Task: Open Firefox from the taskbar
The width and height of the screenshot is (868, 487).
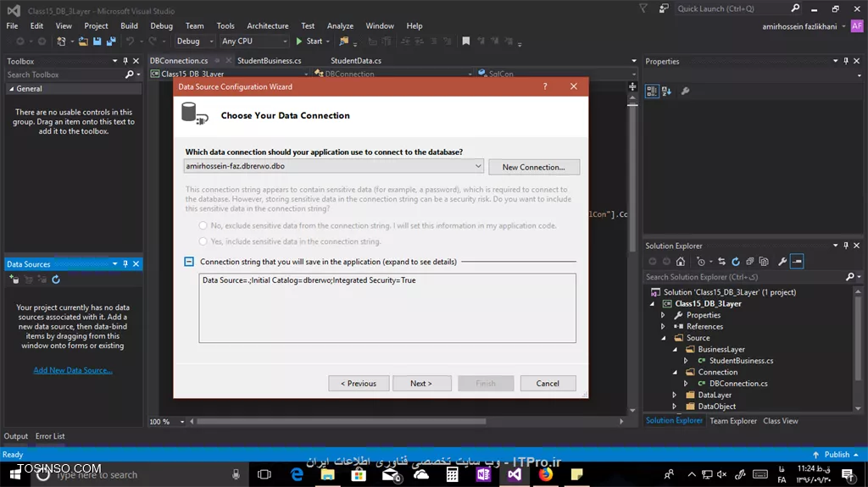Action: coord(546,474)
